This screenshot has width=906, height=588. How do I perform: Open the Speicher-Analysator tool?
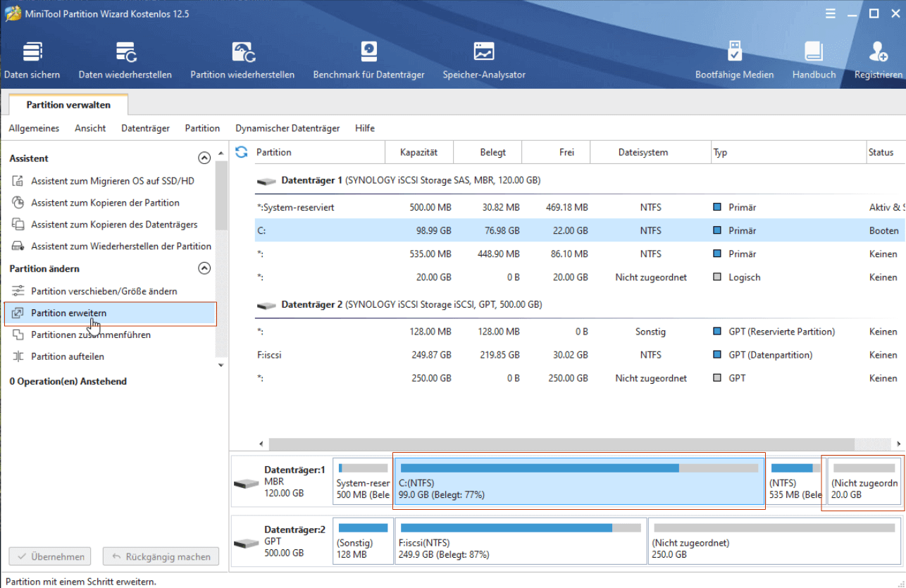coord(484,61)
